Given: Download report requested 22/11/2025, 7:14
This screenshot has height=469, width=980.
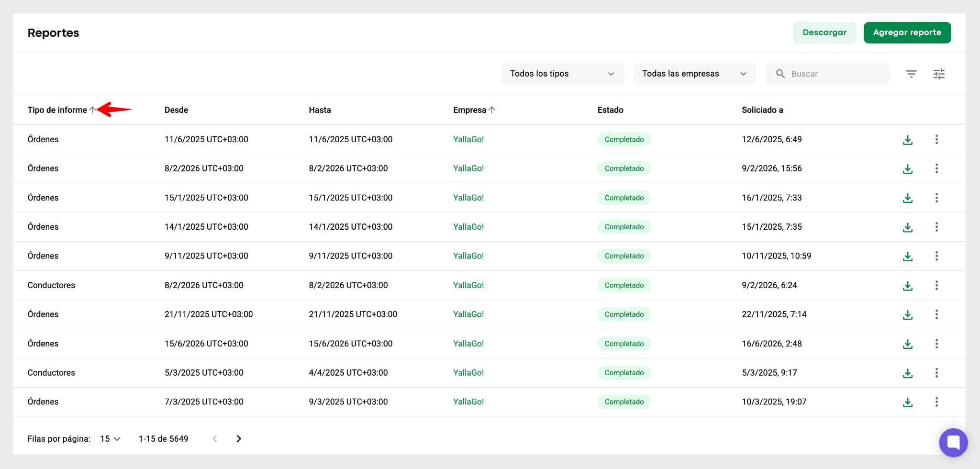Looking at the screenshot, I should 907,315.
